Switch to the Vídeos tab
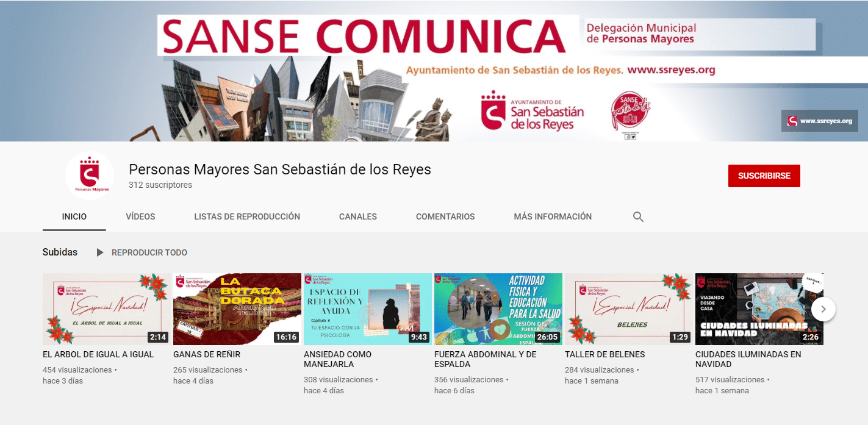 140,216
